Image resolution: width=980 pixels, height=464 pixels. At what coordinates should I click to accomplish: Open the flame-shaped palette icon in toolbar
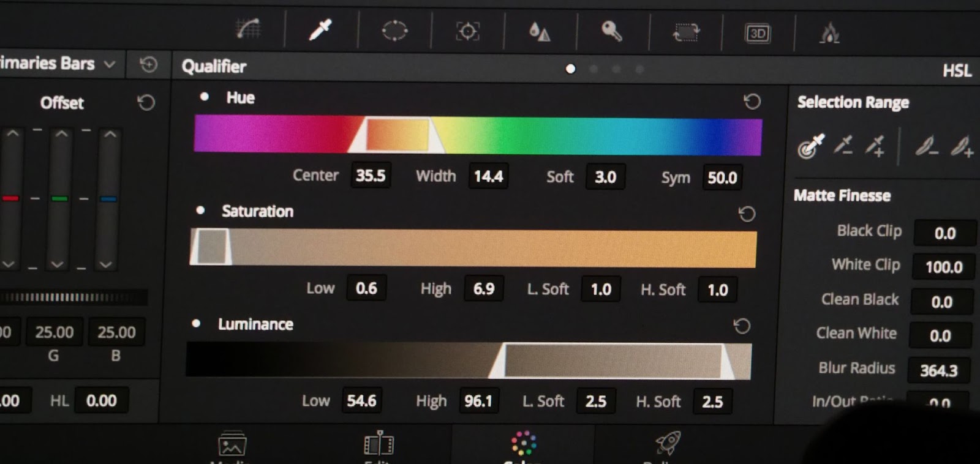click(x=829, y=33)
